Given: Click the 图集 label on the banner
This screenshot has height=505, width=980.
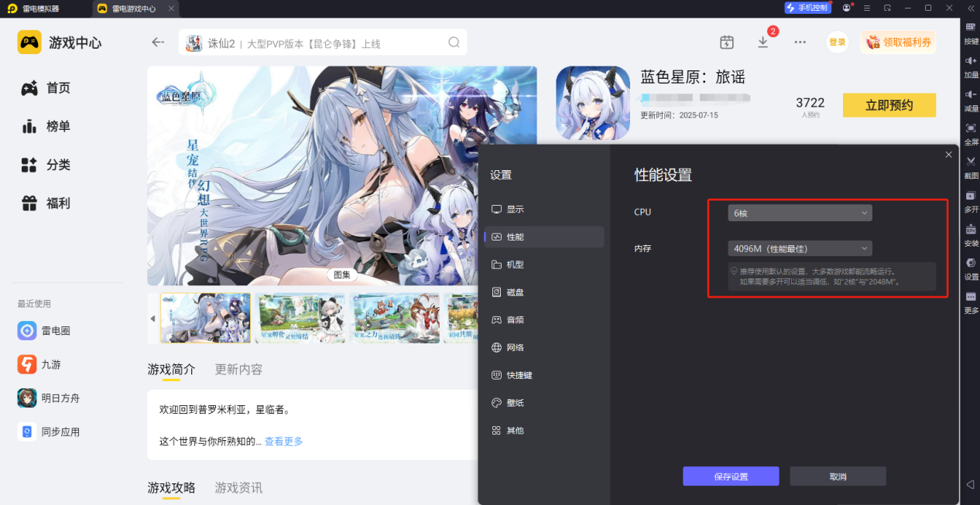Looking at the screenshot, I should 342,275.
